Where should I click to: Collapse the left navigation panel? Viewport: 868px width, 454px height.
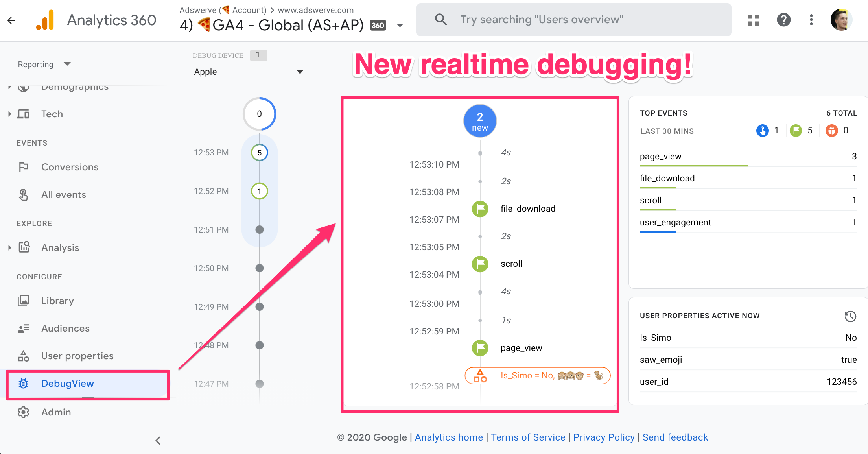[158, 440]
